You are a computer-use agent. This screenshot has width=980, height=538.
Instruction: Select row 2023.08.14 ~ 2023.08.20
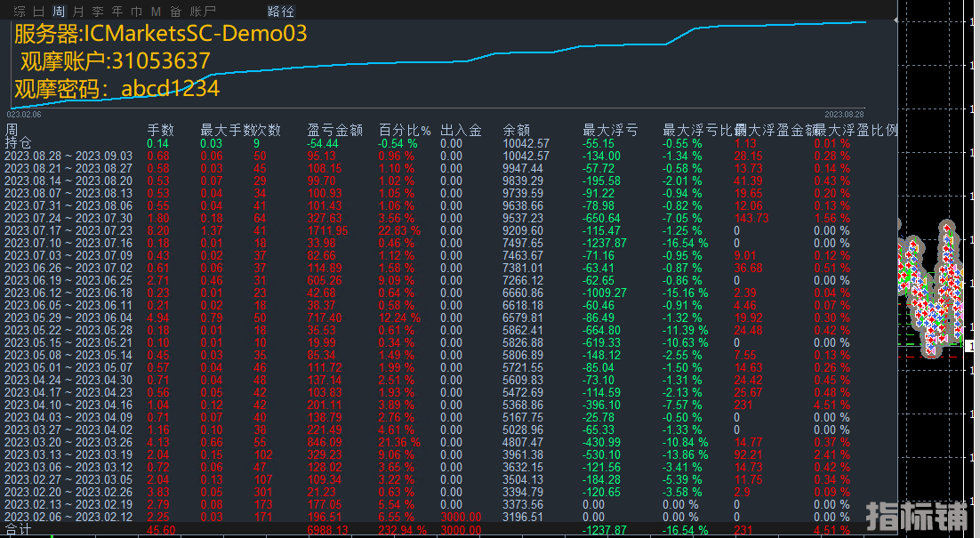tap(68, 181)
